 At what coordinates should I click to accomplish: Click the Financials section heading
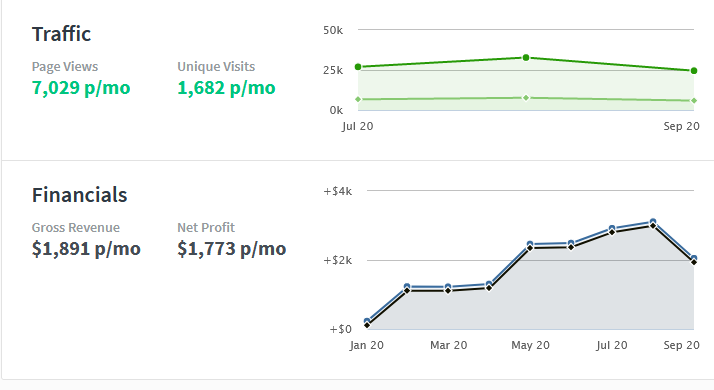click(x=80, y=195)
